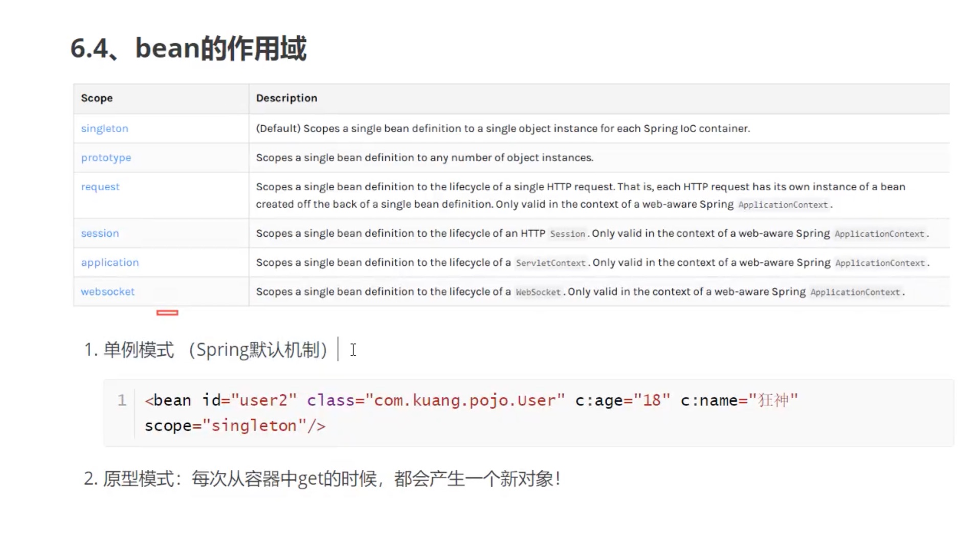Click the id="user2" attribute in code
The image size is (980, 547).
249,400
